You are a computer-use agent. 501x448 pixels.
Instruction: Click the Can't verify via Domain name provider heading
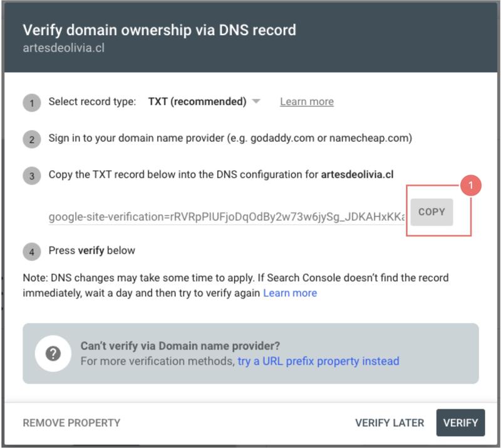(180, 346)
